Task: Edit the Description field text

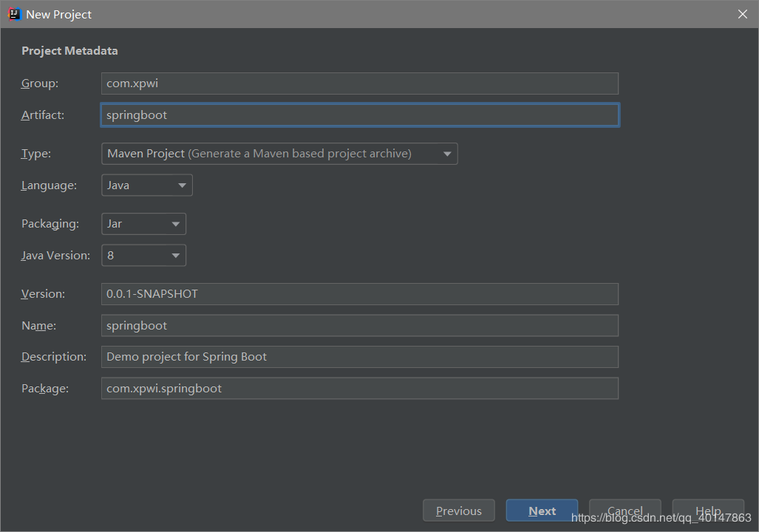Action: tap(359, 357)
